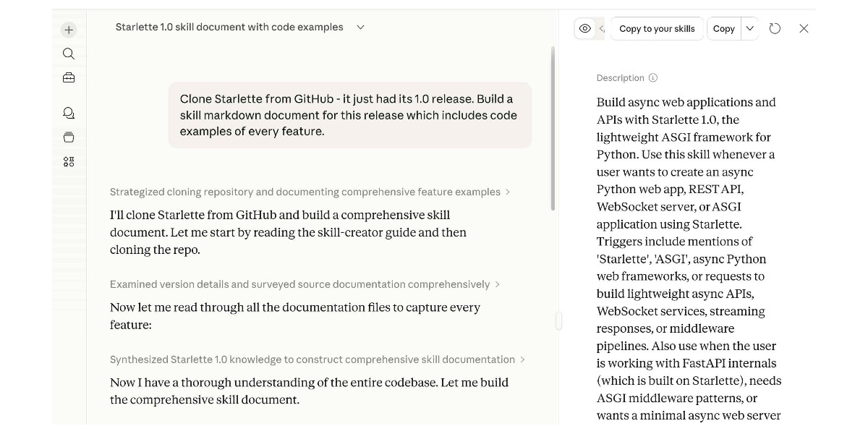Click 'Copy to your skills' button
Screen dimensions: 868x434
(x=657, y=28)
